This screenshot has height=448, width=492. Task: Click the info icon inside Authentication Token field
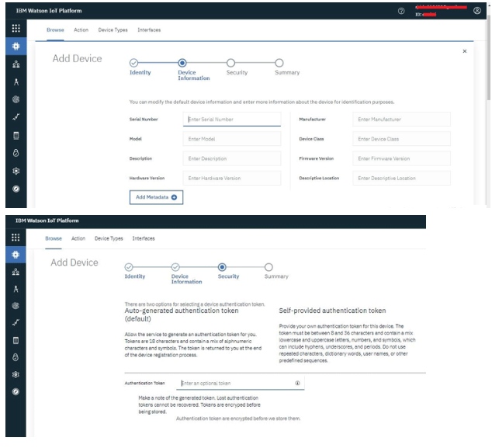pos(297,384)
